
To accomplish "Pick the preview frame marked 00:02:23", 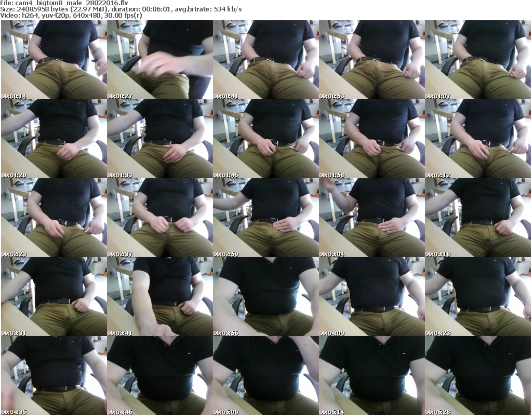I will [54, 218].
